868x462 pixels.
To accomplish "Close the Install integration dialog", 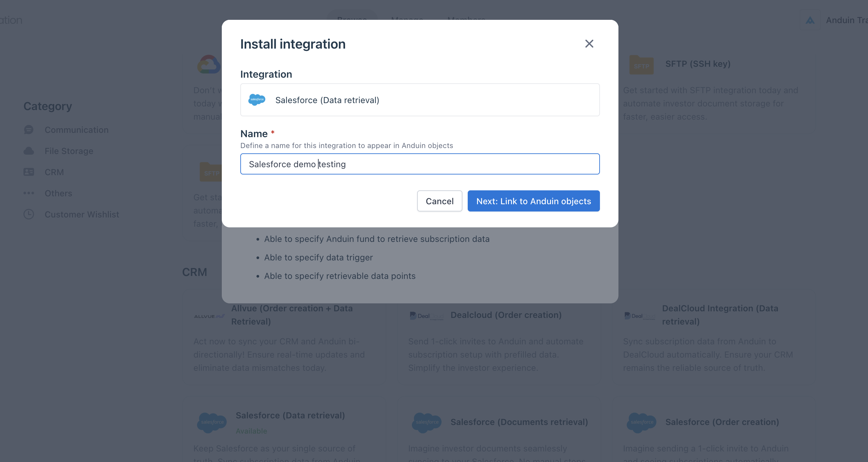I will point(589,44).
